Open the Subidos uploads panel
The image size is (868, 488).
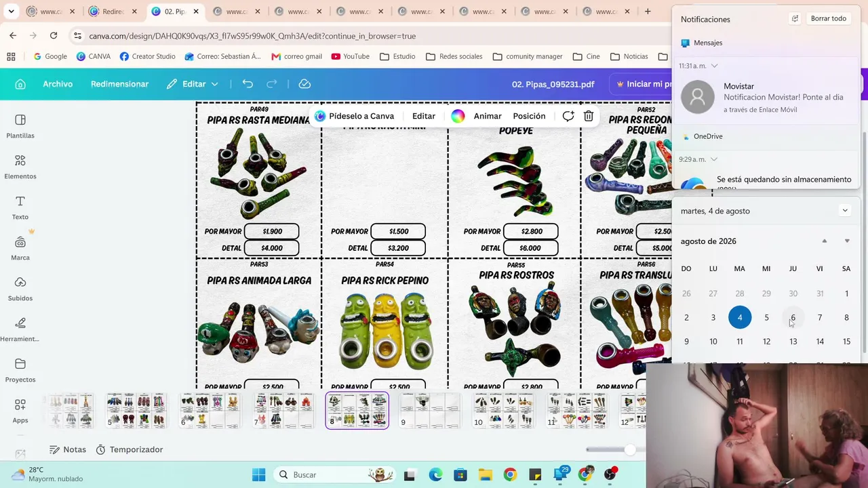(x=20, y=289)
